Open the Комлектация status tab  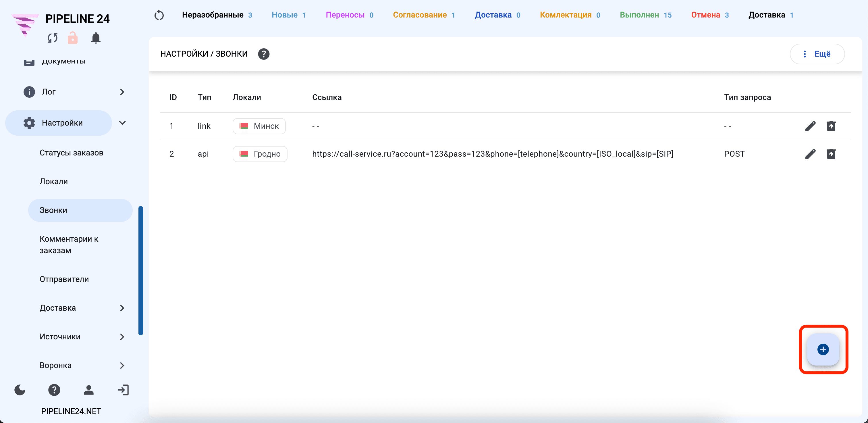click(x=570, y=15)
